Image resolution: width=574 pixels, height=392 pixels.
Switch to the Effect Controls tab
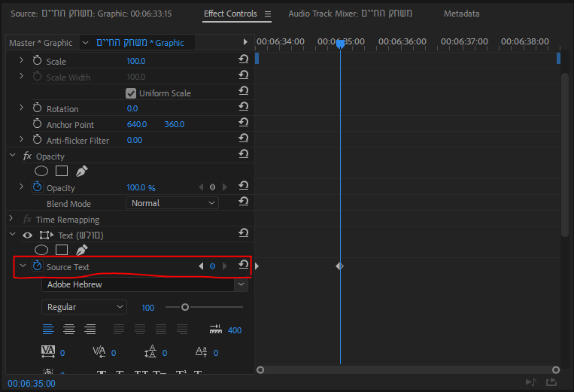tap(230, 14)
